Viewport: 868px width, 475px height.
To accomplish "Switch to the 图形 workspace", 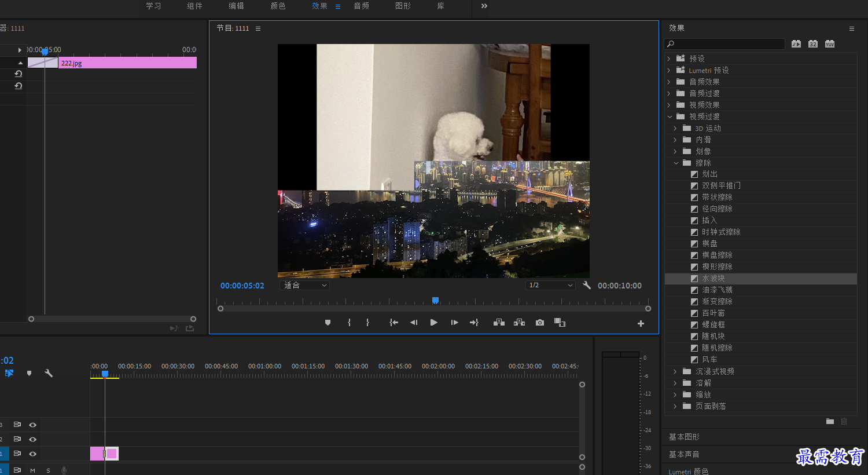I will point(403,6).
